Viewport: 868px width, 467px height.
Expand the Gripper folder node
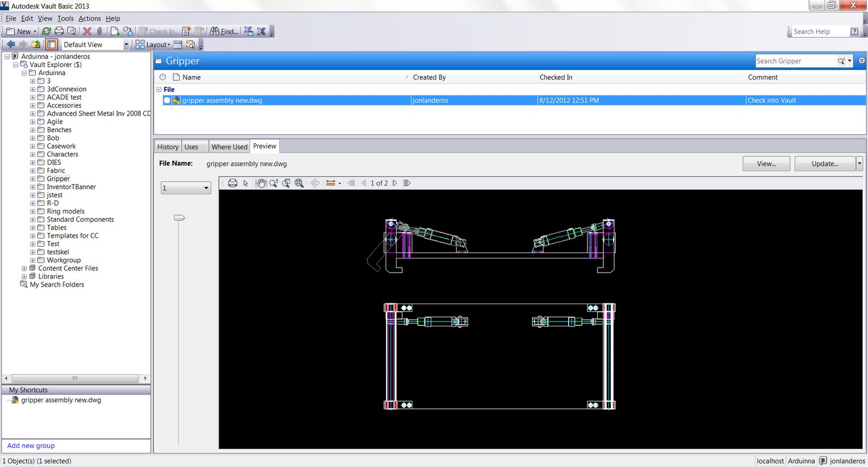click(x=33, y=179)
